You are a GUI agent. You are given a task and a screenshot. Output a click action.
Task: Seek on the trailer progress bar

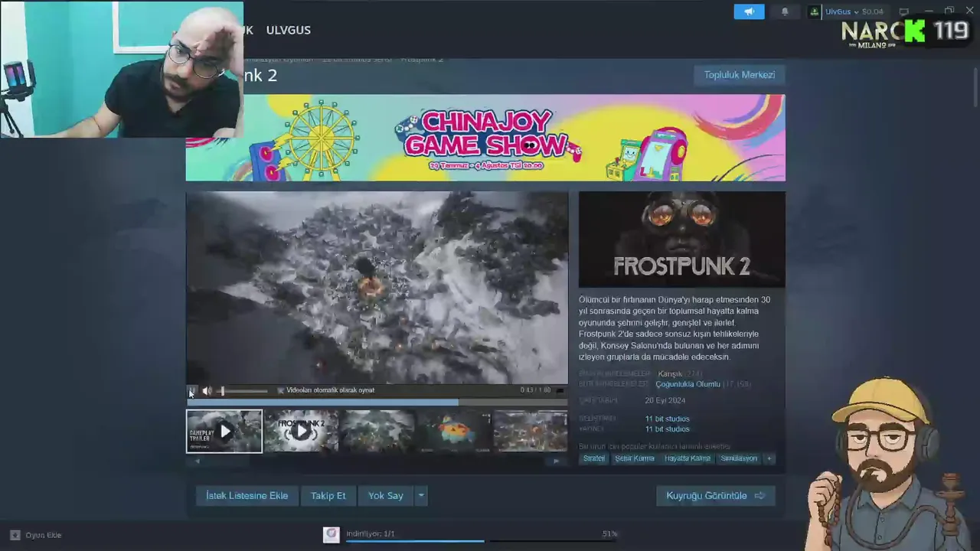coord(377,401)
